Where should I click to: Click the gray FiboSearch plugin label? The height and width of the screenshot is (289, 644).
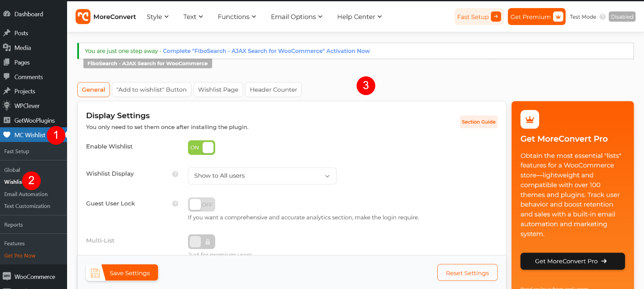click(148, 64)
